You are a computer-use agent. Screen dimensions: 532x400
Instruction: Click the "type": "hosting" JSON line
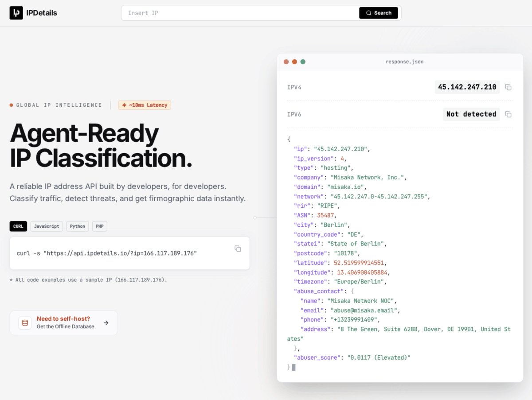point(323,168)
